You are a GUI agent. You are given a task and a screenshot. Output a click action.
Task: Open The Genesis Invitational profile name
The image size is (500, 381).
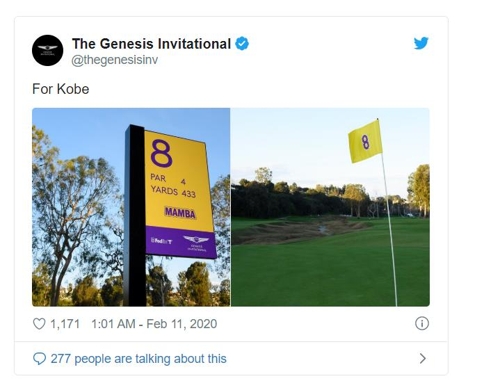click(x=151, y=44)
